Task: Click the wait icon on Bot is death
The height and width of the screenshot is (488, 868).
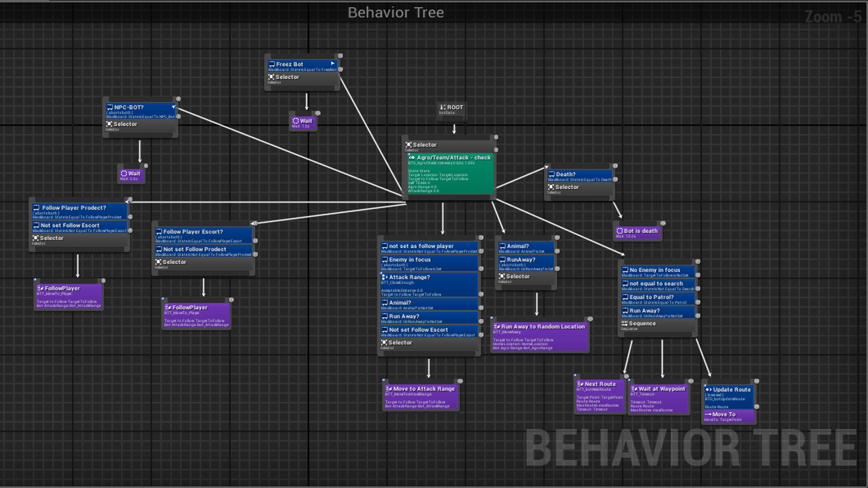Action: pyautogui.click(x=620, y=231)
